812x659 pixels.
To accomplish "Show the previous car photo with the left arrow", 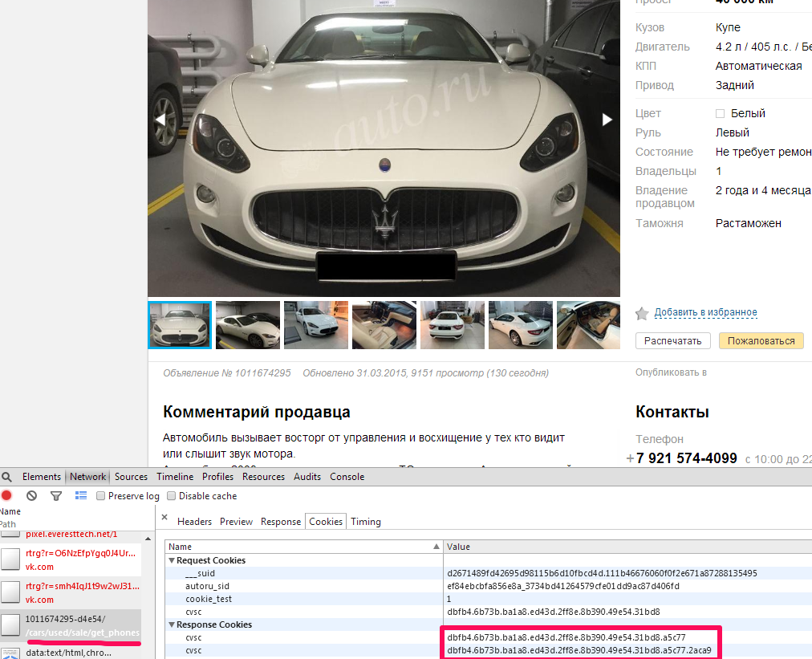I will [x=160, y=120].
